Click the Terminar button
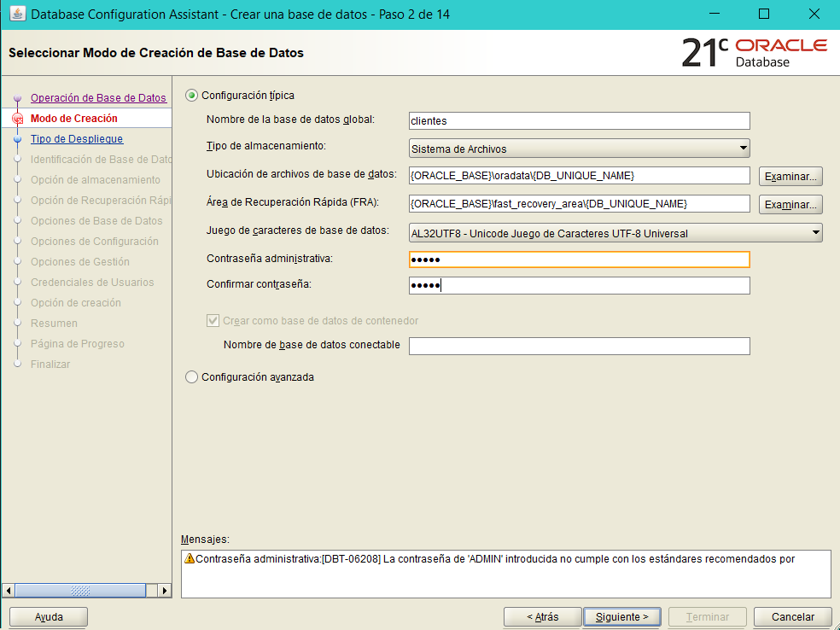840x630 pixels. click(x=707, y=617)
